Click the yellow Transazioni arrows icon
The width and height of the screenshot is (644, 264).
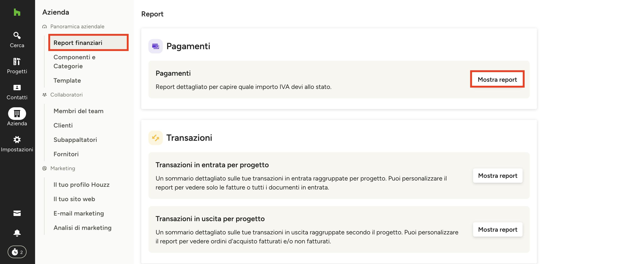tap(156, 138)
